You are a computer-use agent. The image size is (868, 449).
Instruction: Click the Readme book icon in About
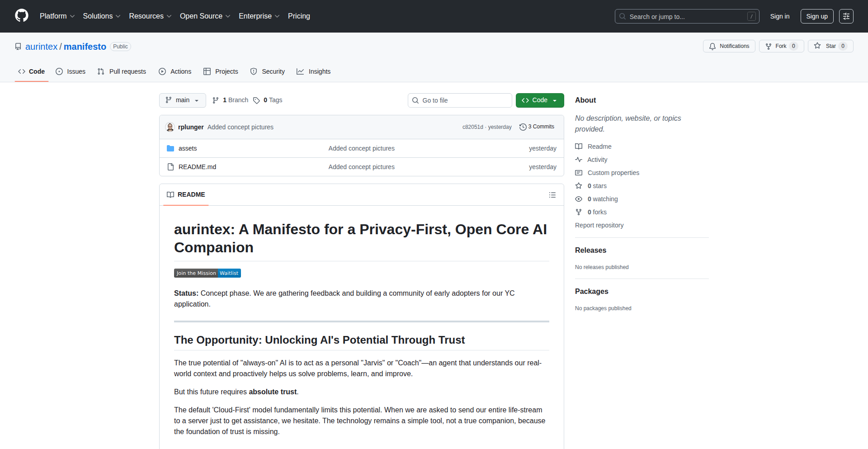579,147
